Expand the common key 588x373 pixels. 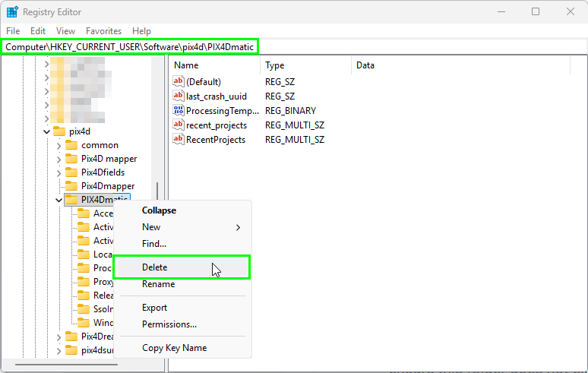coord(58,145)
